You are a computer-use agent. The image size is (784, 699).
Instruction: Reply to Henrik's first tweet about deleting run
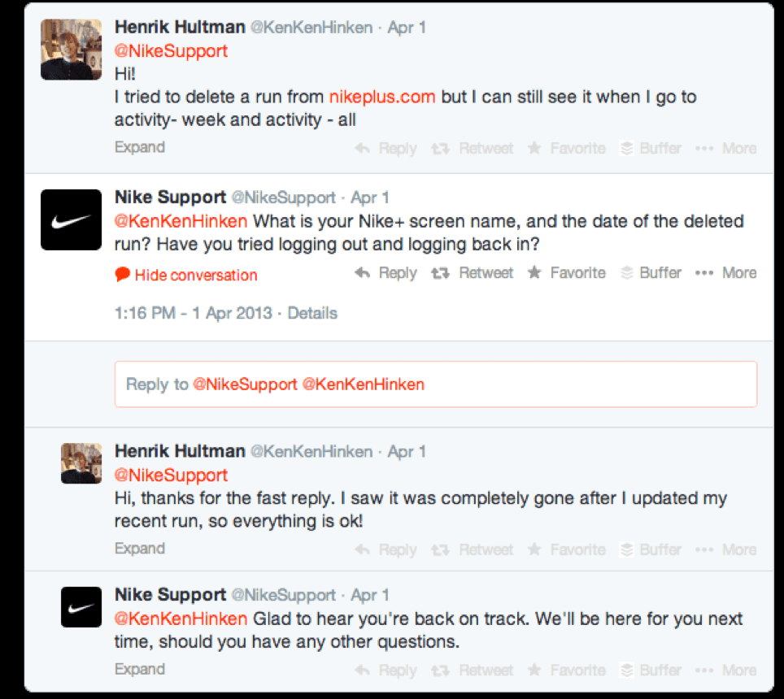point(386,149)
